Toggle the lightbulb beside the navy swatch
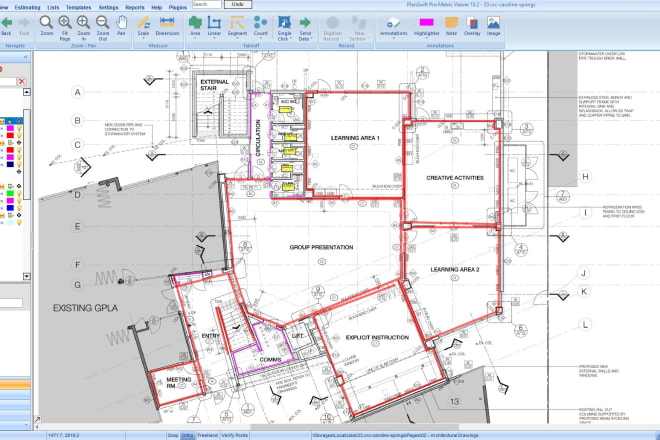This screenshot has width=660, height=440. (19, 164)
